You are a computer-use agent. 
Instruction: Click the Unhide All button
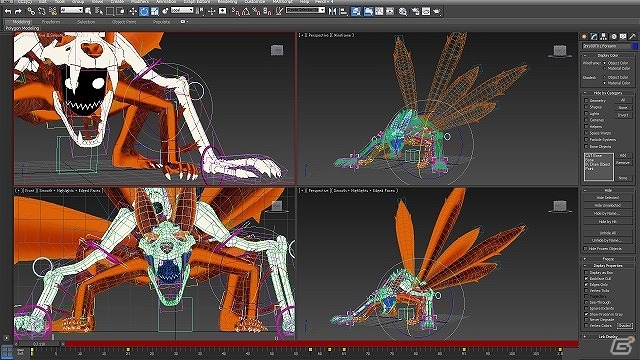607,233
